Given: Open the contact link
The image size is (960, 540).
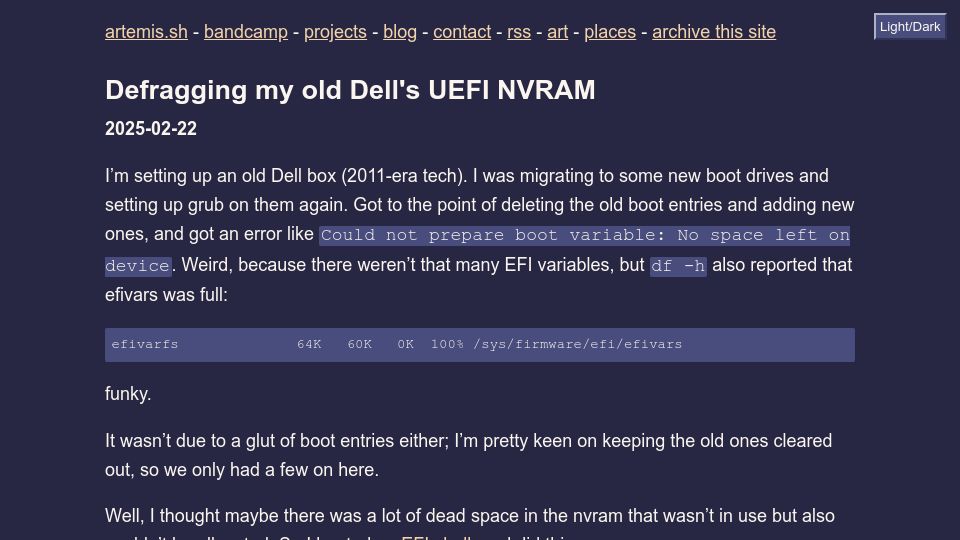Looking at the screenshot, I should [x=462, y=32].
